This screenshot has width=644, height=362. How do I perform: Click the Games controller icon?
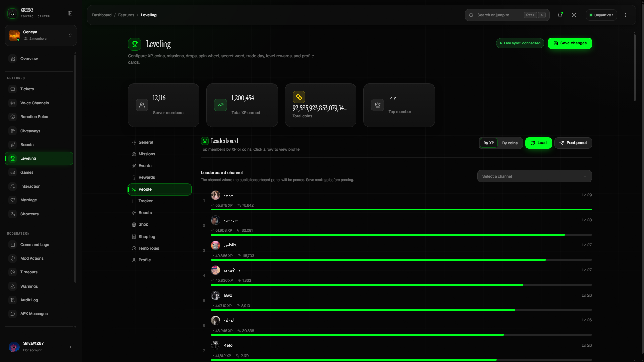click(13, 172)
